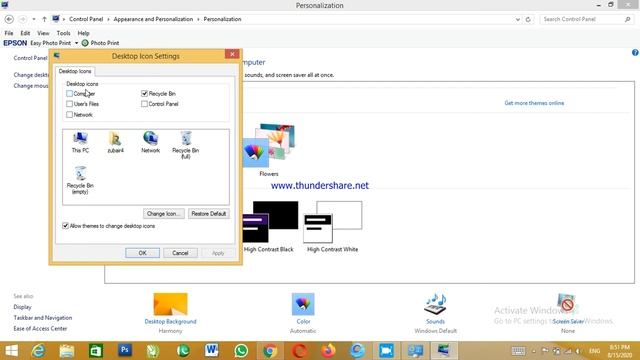Click the ENG language indicator
The image size is (640, 360).
click(595, 351)
